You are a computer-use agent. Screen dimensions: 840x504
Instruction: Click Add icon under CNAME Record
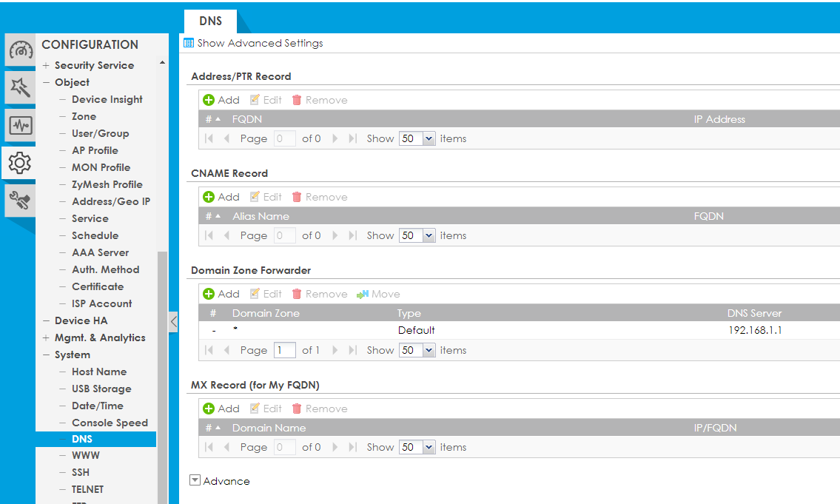click(209, 197)
